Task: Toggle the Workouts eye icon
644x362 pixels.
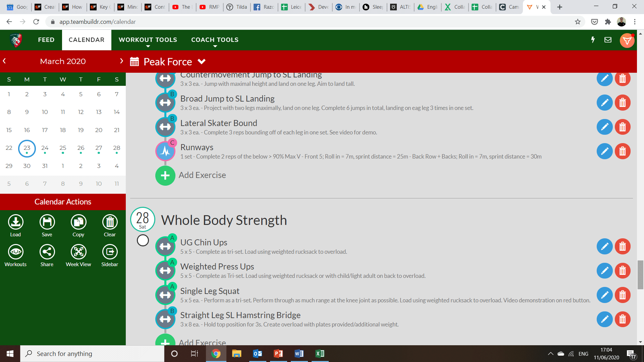Action: click(15, 252)
